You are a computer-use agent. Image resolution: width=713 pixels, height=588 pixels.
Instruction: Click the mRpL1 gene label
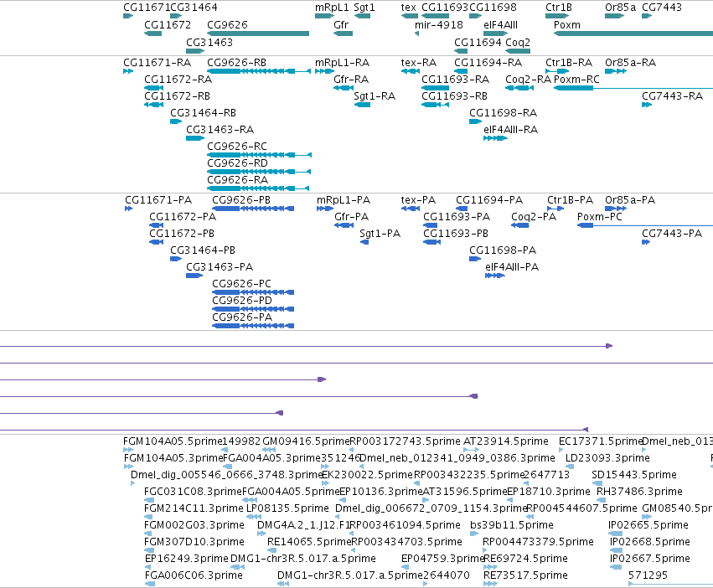(x=332, y=8)
